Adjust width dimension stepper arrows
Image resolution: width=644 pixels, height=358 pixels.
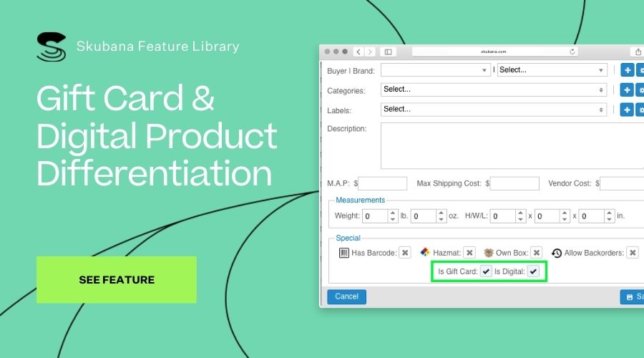tap(565, 216)
